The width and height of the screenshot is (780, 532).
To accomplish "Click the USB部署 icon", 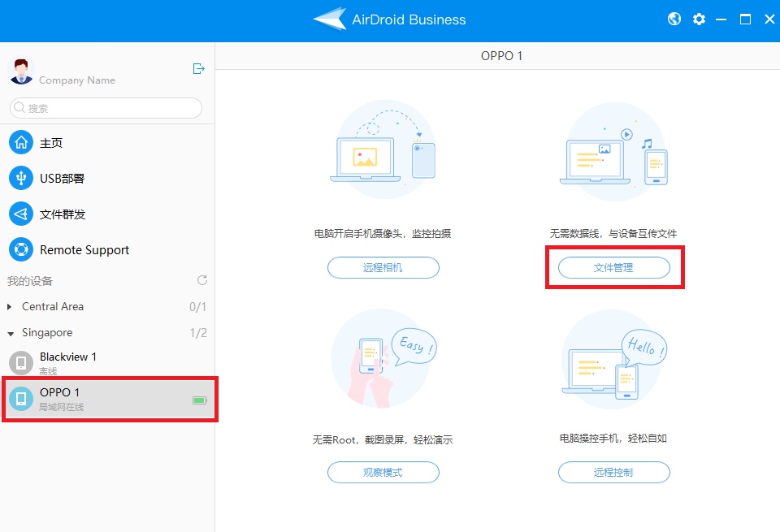I will 21,178.
